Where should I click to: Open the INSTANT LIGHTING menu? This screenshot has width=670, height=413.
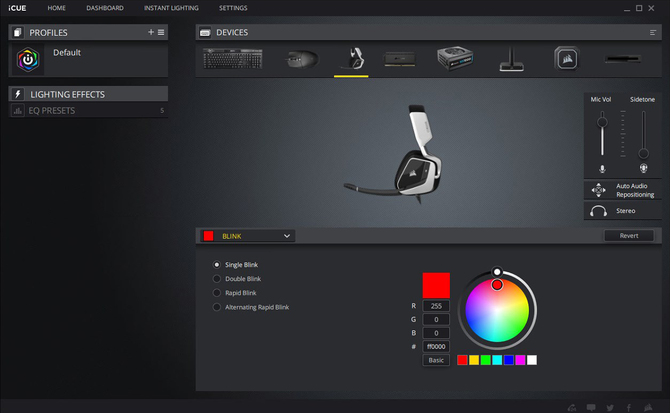(171, 8)
